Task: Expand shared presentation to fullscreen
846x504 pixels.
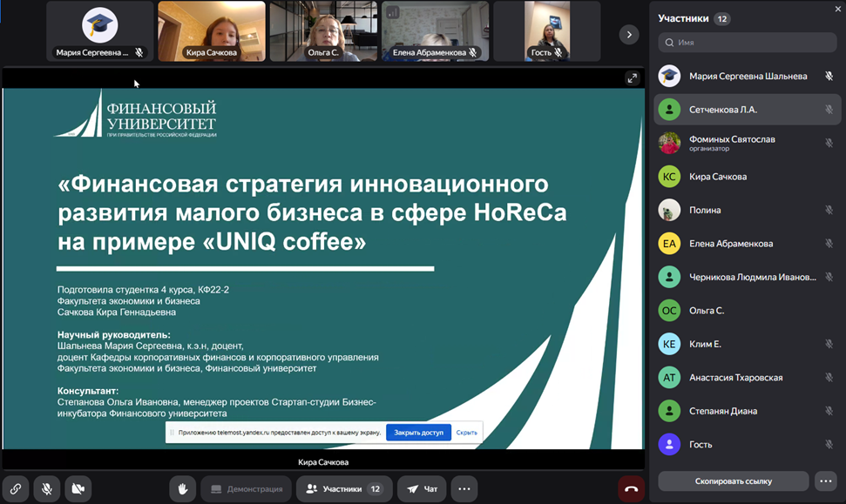Action: (x=632, y=78)
